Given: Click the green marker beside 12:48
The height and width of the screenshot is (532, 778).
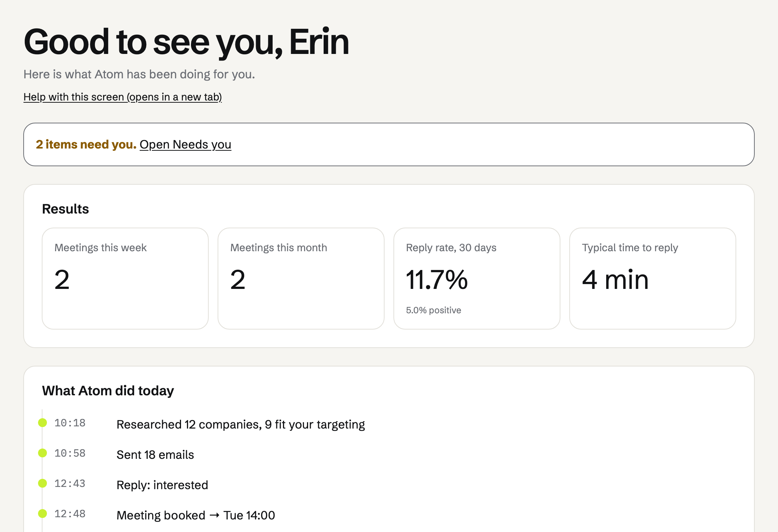Looking at the screenshot, I should pyautogui.click(x=42, y=514).
